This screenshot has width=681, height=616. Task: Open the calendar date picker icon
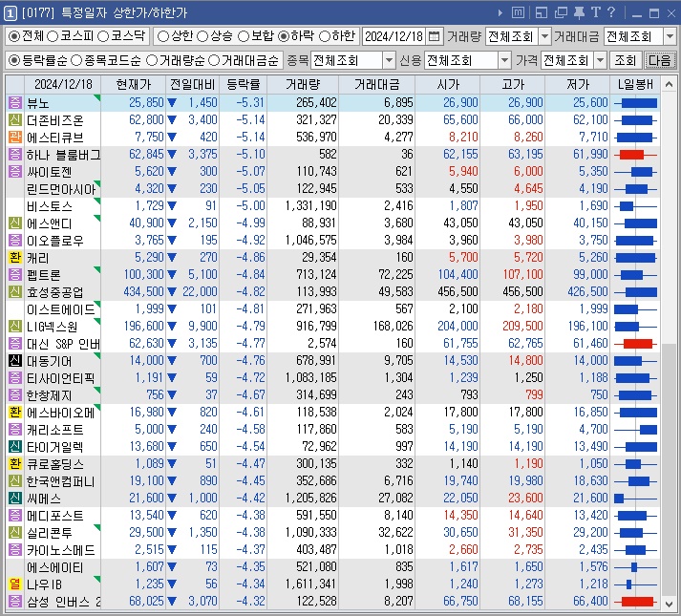coord(434,36)
